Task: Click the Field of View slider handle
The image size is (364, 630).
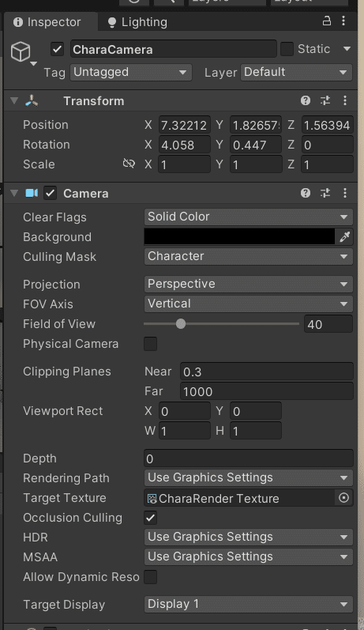Action: [181, 324]
